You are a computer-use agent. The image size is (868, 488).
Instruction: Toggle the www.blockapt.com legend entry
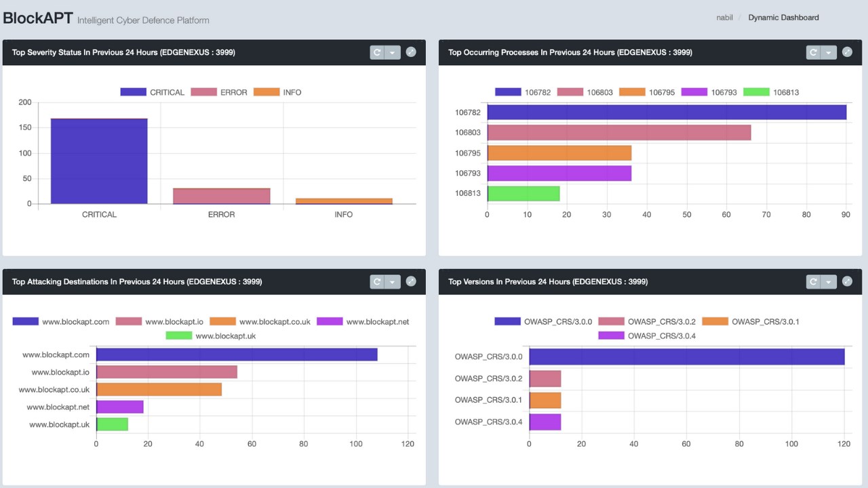pos(60,321)
